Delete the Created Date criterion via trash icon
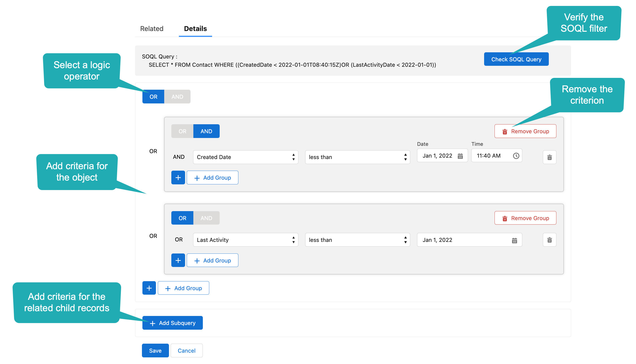 click(x=550, y=157)
